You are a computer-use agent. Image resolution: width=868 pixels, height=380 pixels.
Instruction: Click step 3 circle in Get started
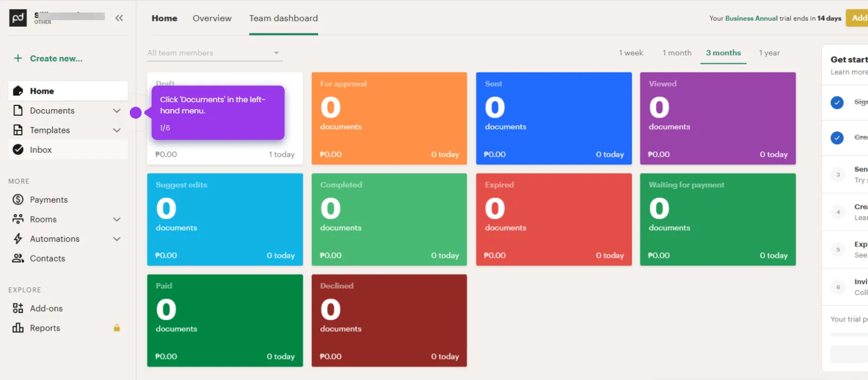point(838,175)
